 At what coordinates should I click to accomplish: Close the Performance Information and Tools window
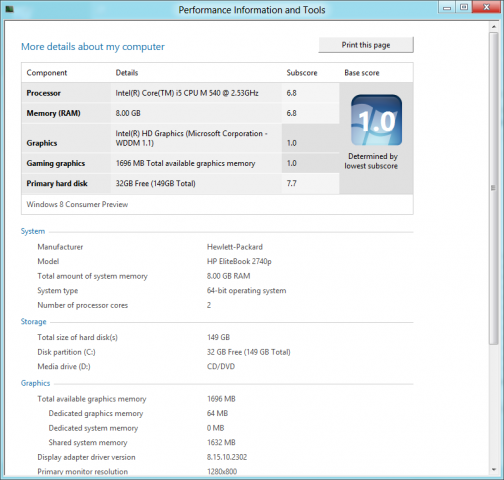point(487,8)
